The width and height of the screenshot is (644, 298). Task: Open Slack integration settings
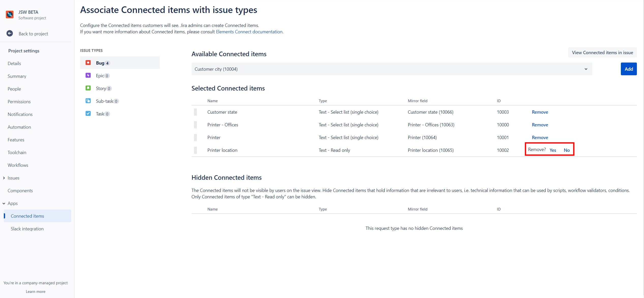(x=27, y=229)
